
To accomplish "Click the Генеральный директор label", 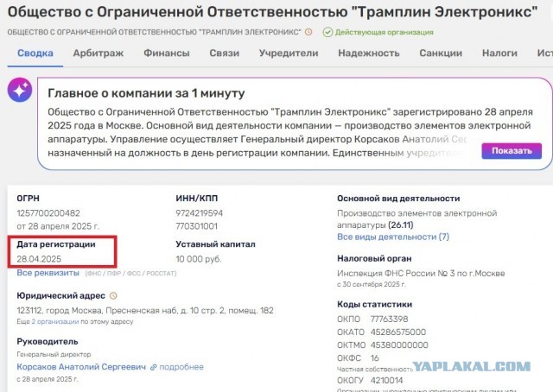I will click(x=54, y=355).
